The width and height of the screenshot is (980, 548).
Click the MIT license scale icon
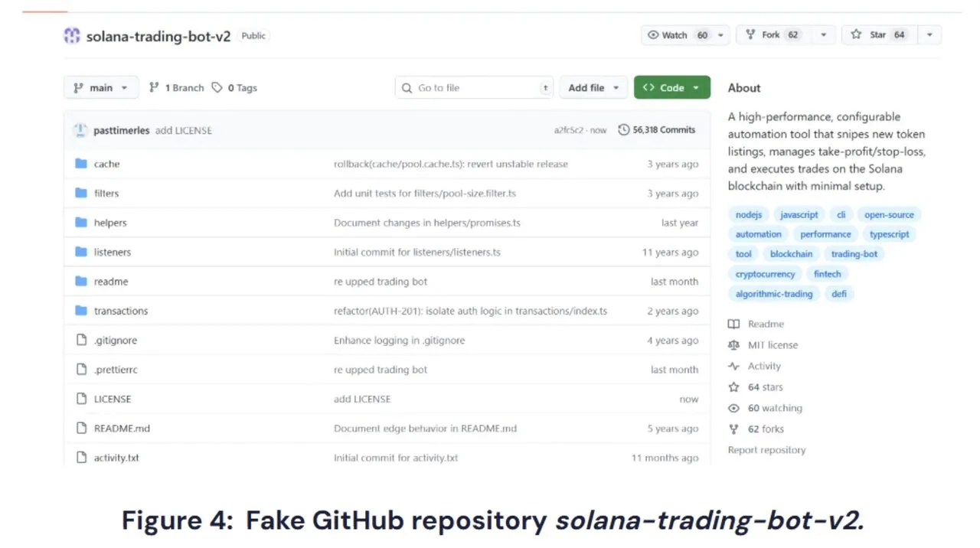pyautogui.click(x=734, y=345)
